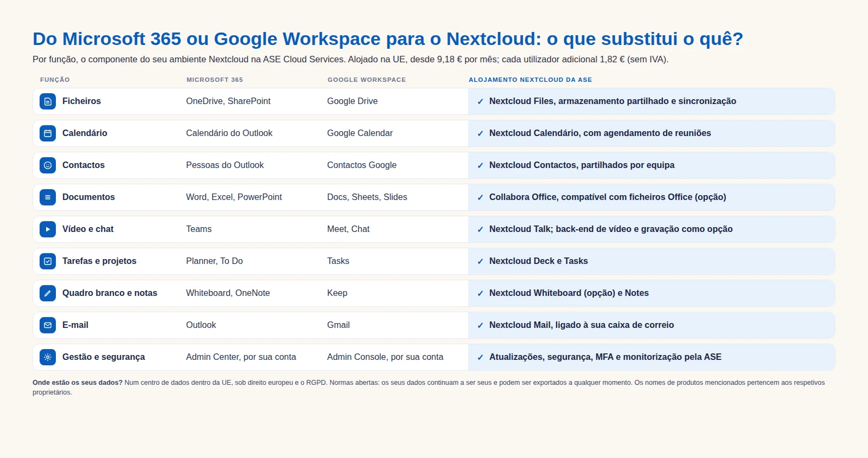Click the 'Contactos Google' cell
This screenshot has height=458, width=868.
coord(362,165)
